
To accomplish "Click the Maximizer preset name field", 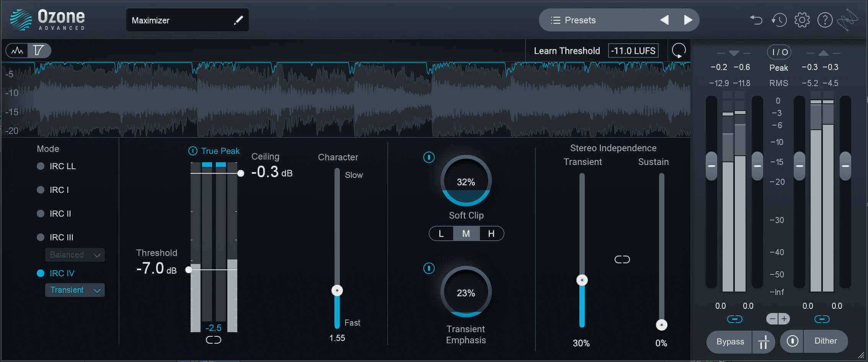I will tap(188, 20).
